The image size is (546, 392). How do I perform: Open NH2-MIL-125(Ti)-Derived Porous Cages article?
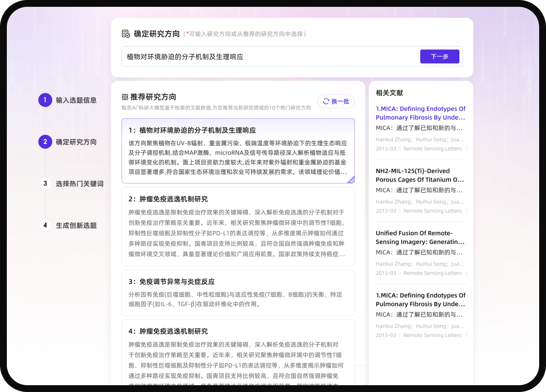[x=420, y=175]
